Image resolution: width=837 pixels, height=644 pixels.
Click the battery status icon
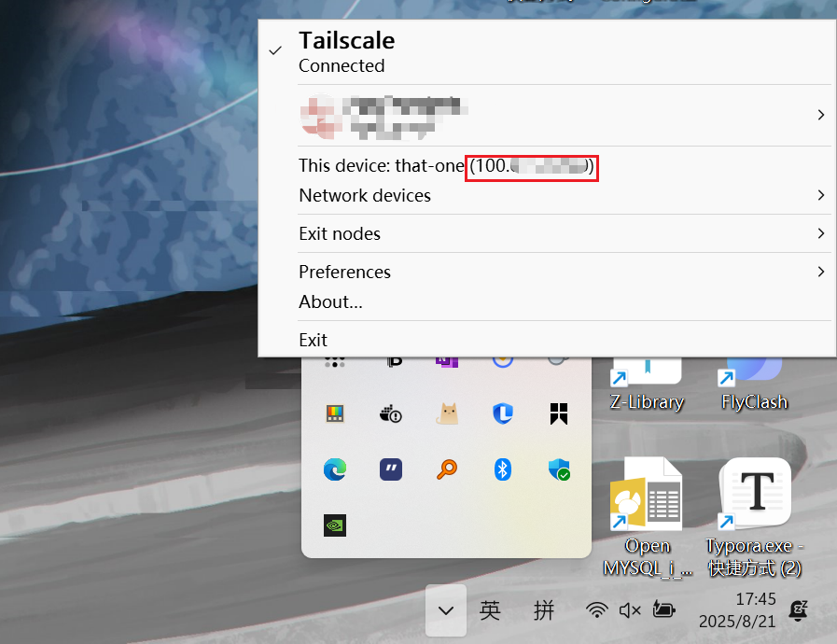point(663,609)
